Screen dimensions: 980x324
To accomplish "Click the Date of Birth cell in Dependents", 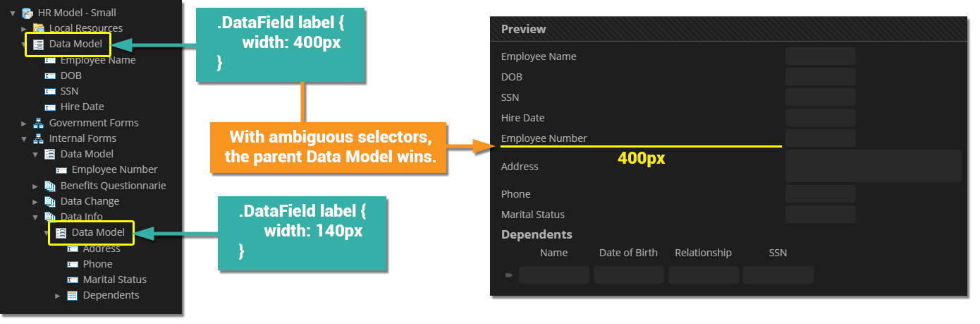I will pos(628,275).
